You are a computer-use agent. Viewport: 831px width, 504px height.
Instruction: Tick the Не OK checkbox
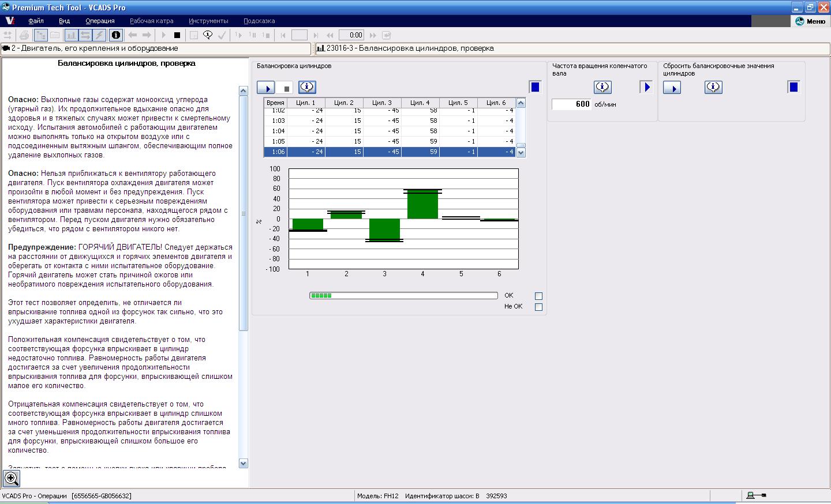pyautogui.click(x=538, y=307)
